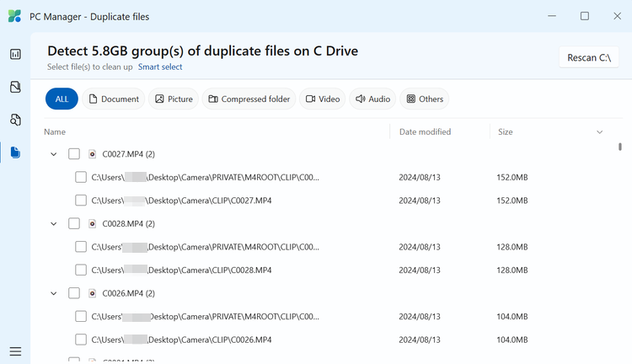Select the Camera\CLIP\C0028.MP4 file checkbox
Image resolution: width=632 pixels, height=364 pixels.
coord(81,270)
